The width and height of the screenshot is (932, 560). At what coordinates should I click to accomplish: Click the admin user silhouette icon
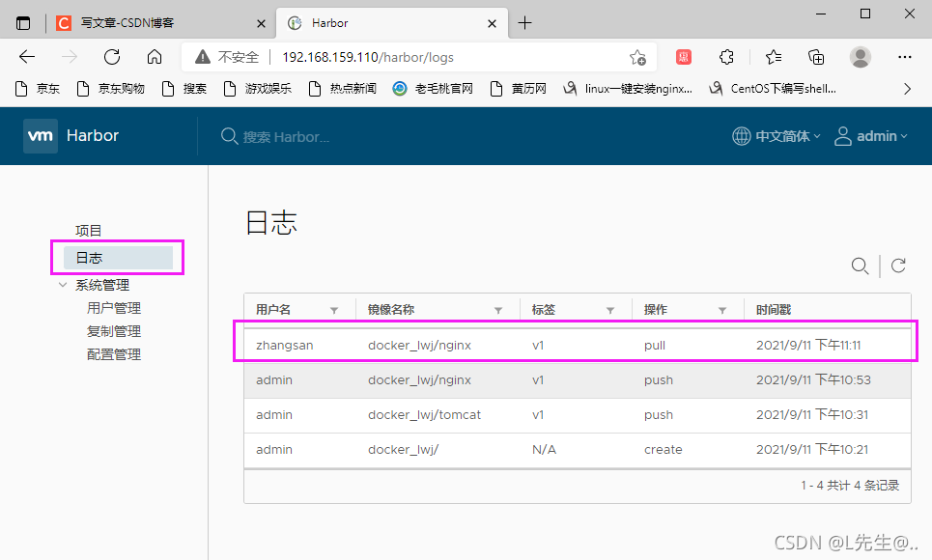843,136
